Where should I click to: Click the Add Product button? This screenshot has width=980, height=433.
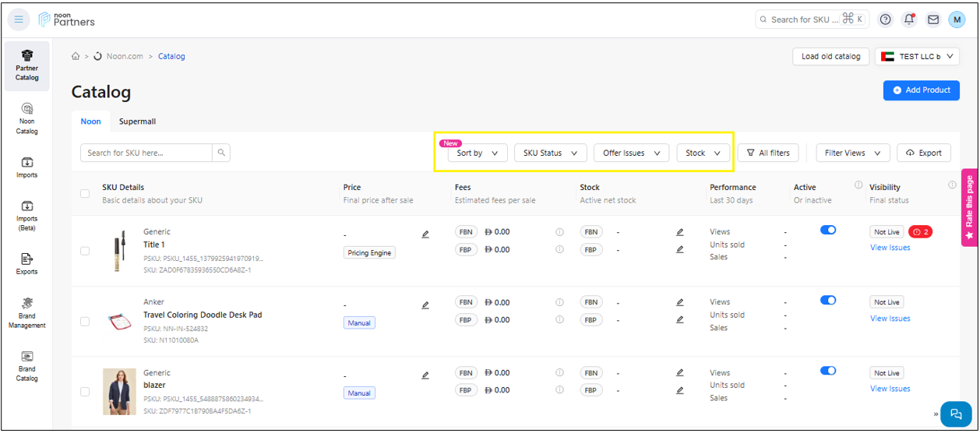point(921,90)
